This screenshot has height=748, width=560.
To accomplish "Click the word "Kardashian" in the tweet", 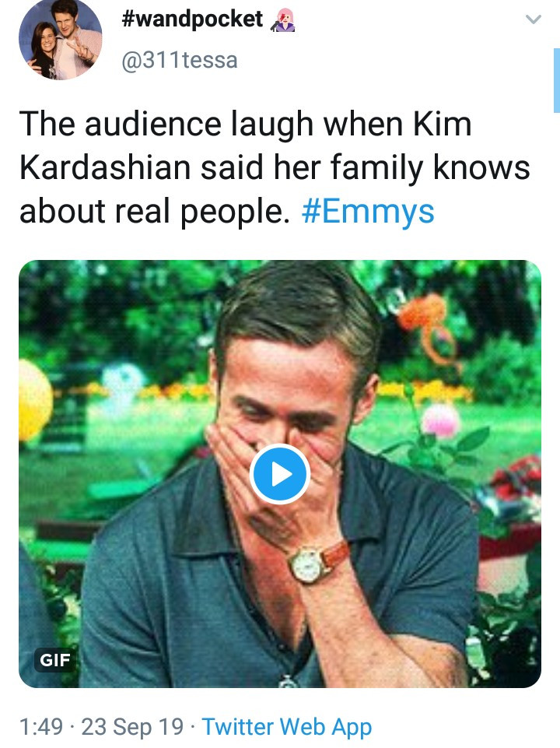I will 107,167.
